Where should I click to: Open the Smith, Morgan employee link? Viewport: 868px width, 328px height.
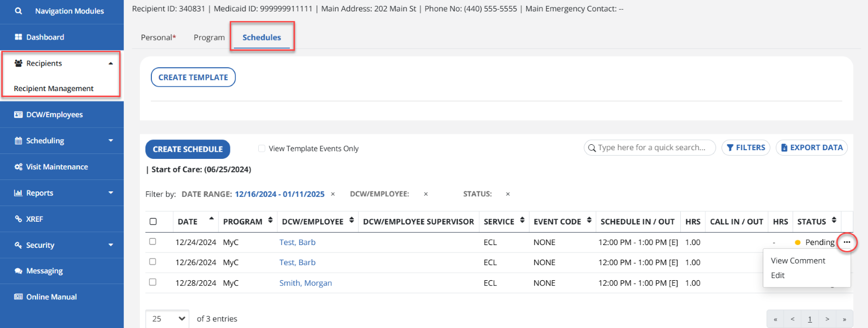point(305,283)
